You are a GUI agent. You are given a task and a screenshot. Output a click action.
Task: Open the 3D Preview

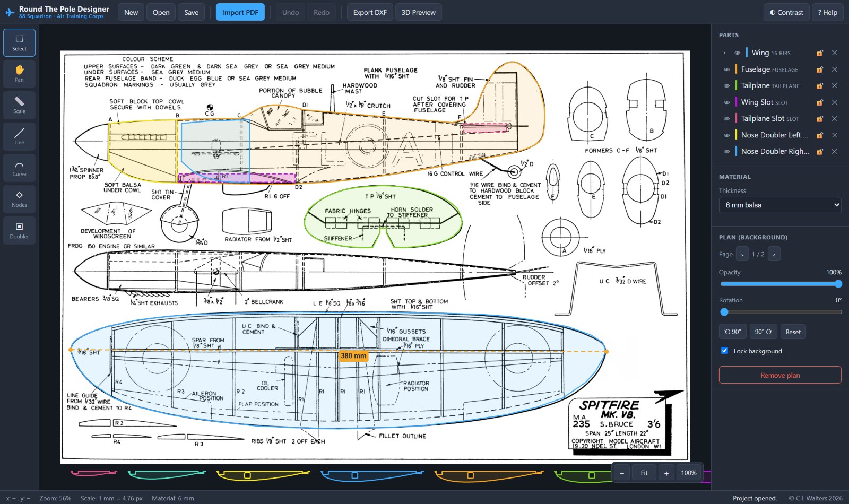pyautogui.click(x=419, y=12)
